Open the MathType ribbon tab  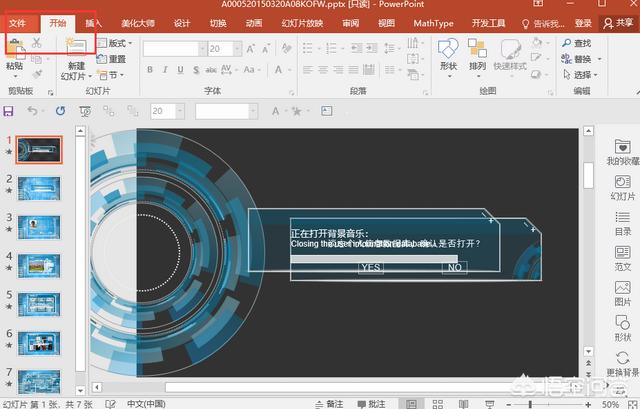pyautogui.click(x=433, y=23)
